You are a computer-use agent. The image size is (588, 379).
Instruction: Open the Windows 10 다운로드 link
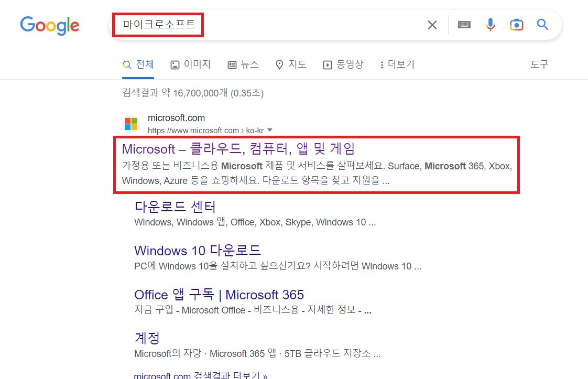(x=198, y=250)
